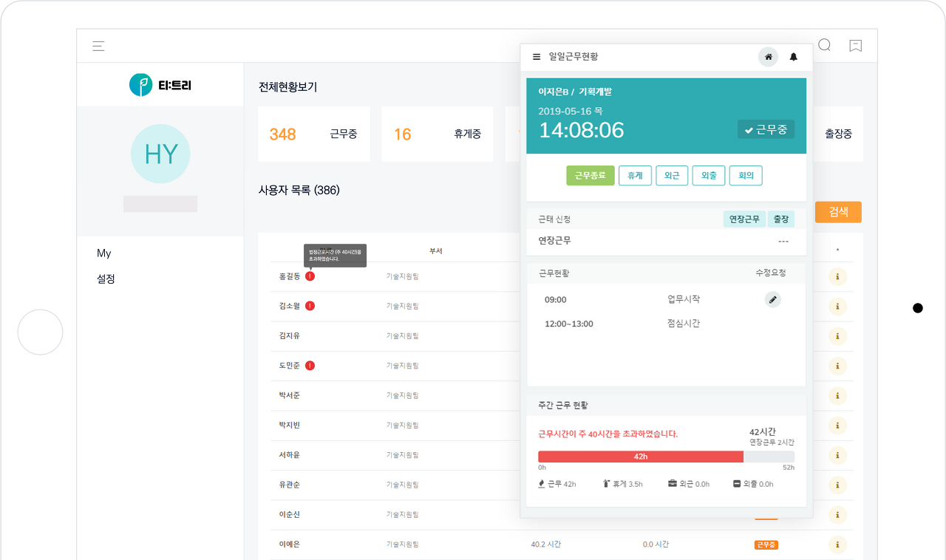Click the 외출 status button

(x=709, y=176)
